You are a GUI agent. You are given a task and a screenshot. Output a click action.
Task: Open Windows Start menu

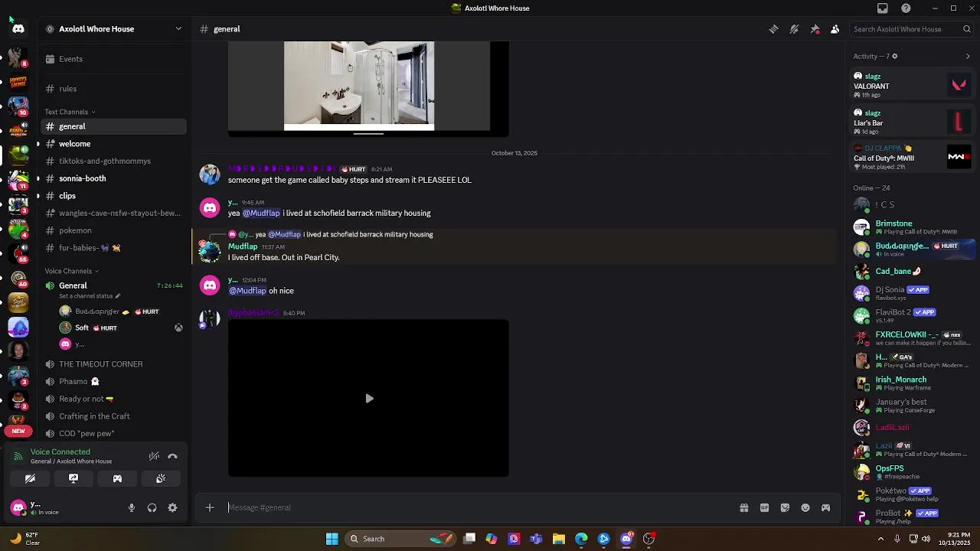(x=332, y=539)
